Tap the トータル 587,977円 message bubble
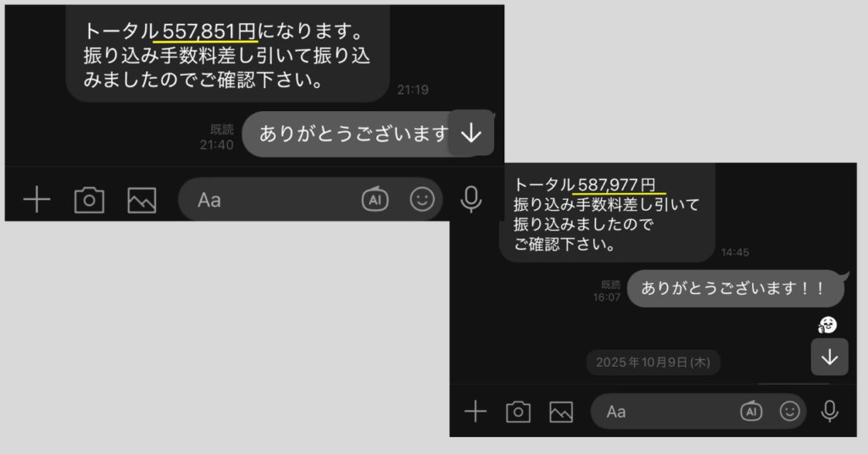868x454 pixels. [x=607, y=213]
